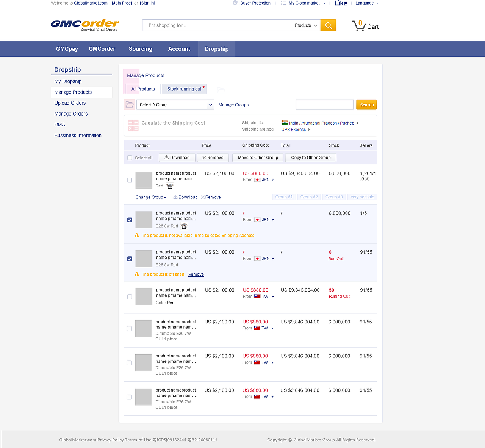Click the shipping cost calculator icon
The width and height of the screenshot is (485, 448).
(x=133, y=125)
